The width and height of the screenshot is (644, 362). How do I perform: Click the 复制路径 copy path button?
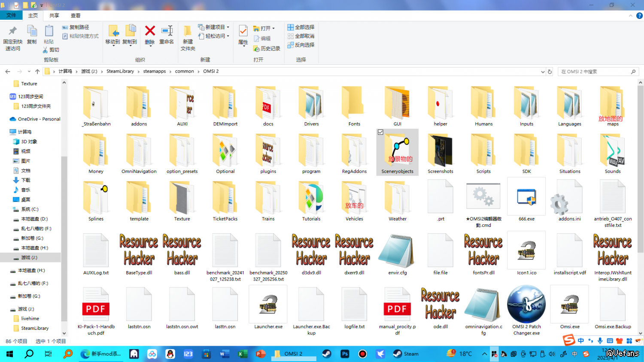[76, 27]
